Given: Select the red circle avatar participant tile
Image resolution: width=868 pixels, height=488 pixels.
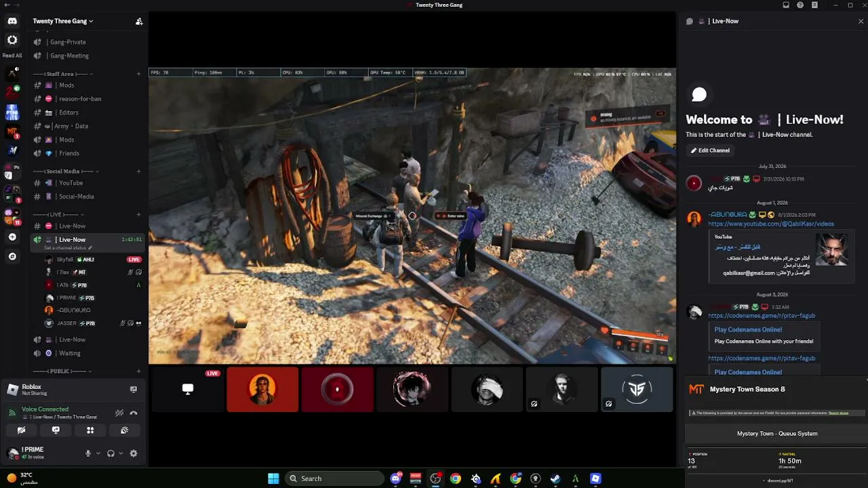Looking at the screenshot, I should coord(337,390).
